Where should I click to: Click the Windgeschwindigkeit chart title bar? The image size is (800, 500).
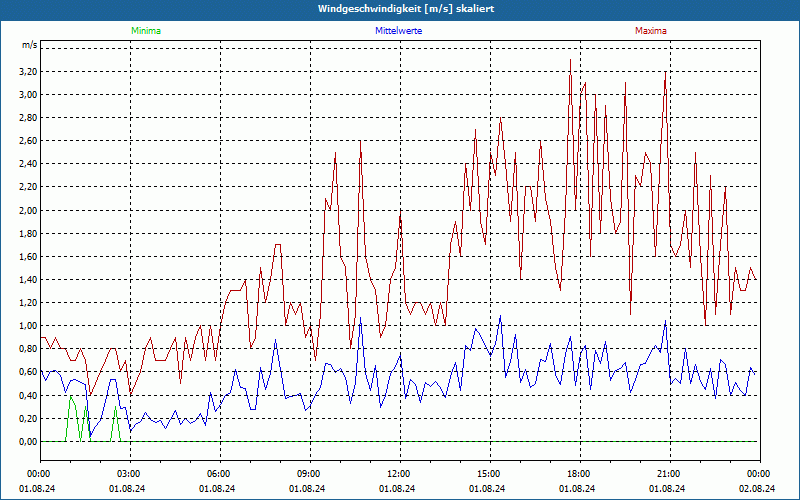[x=400, y=9]
